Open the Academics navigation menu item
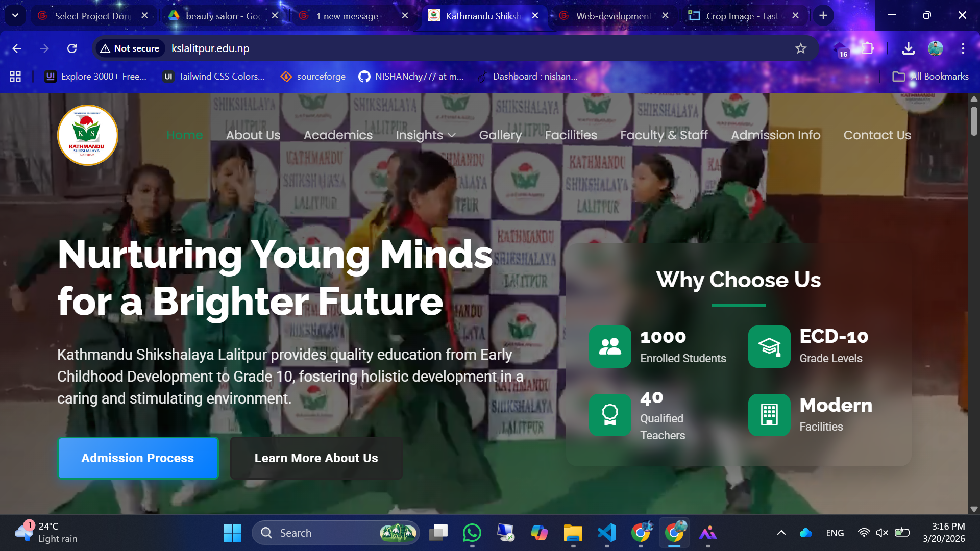The height and width of the screenshot is (551, 980). coord(338,135)
